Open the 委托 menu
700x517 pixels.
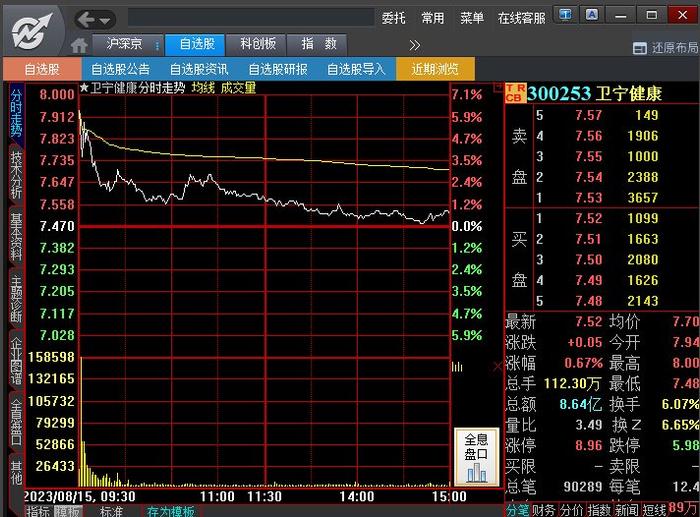393,18
